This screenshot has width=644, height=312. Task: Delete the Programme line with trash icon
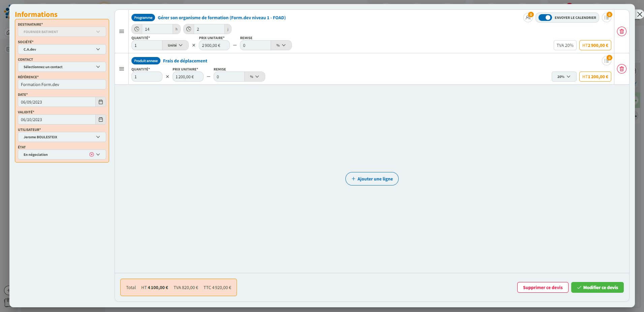click(621, 31)
